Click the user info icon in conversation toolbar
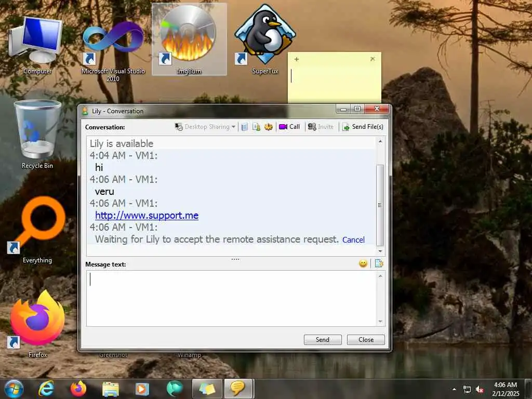This screenshot has width=532, height=399. [257, 127]
